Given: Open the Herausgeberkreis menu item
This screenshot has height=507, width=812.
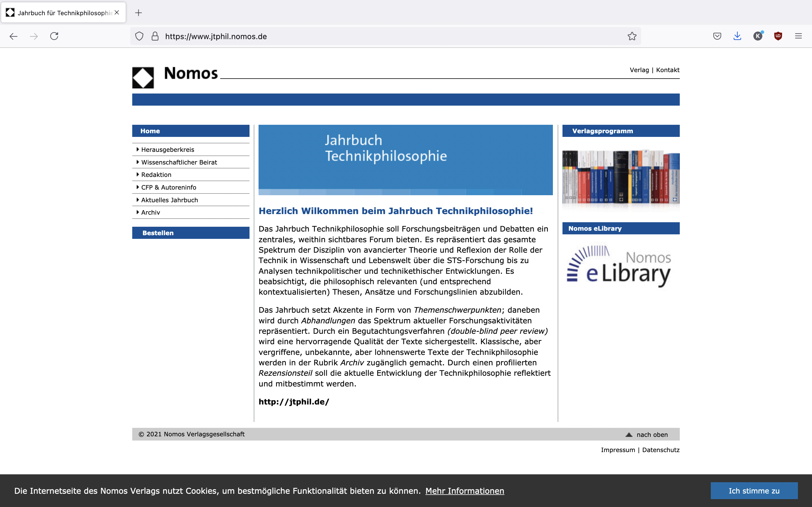Looking at the screenshot, I should [167, 150].
